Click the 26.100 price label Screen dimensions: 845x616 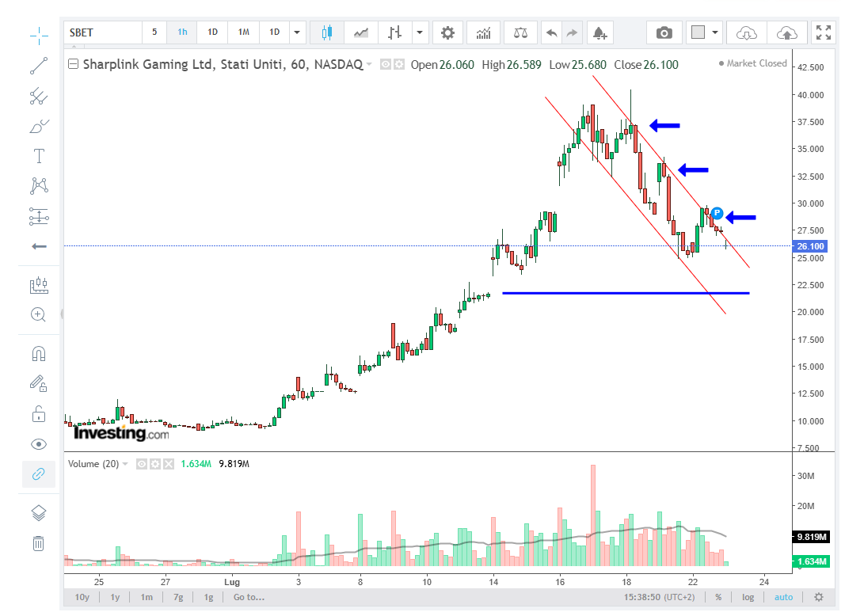(x=810, y=245)
